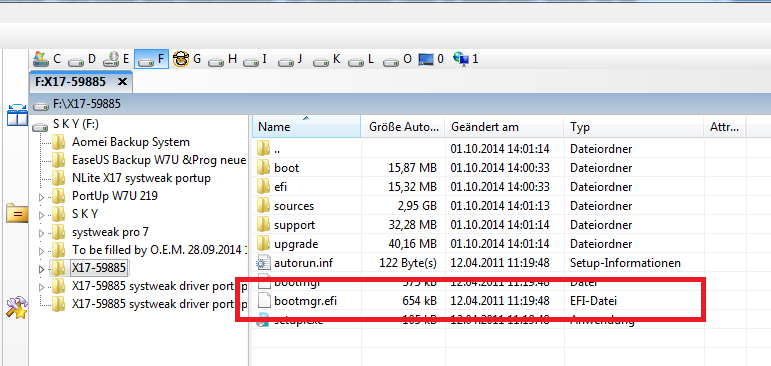Click the Setup-Informationen type cell
The image size is (771, 366).
625,263
